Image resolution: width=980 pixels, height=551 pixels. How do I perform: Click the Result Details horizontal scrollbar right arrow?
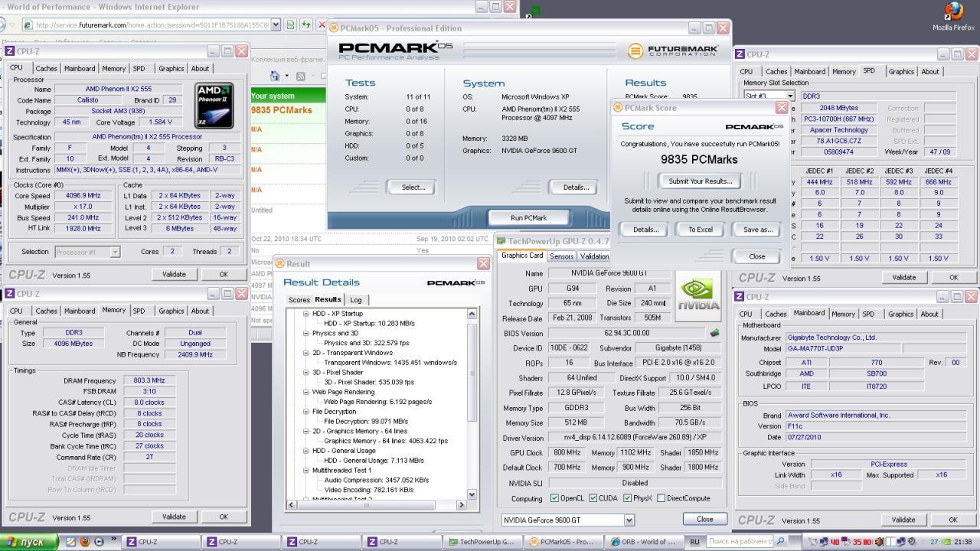(461, 504)
